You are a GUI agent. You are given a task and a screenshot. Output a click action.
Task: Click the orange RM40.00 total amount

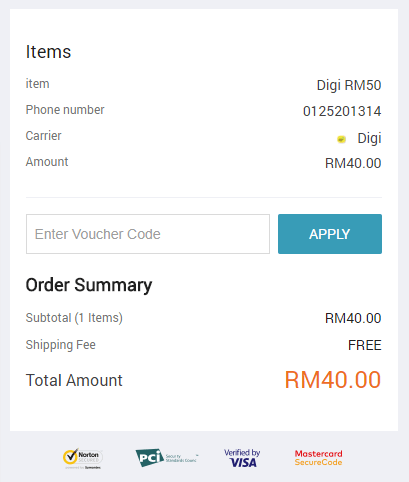click(x=332, y=380)
